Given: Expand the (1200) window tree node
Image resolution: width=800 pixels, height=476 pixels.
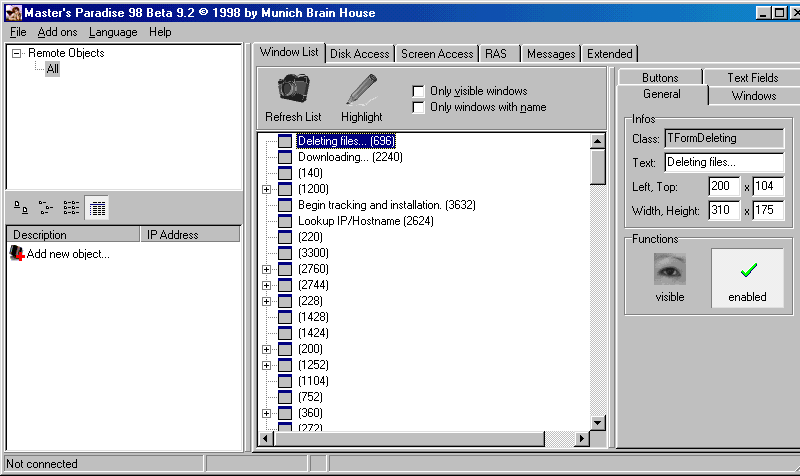Looking at the screenshot, I should (267, 189).
